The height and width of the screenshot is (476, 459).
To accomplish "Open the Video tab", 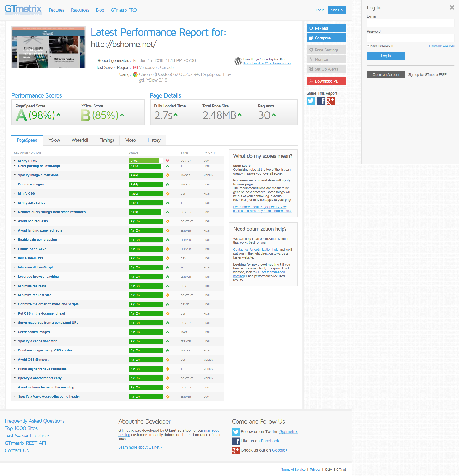I will 131,140.
